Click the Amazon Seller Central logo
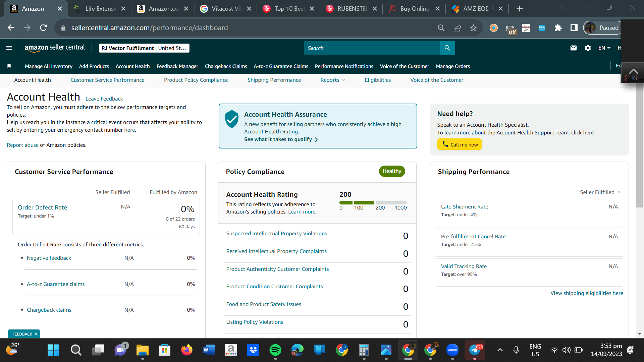The width and height of the screenshot is (644, 362). point(55,48)
